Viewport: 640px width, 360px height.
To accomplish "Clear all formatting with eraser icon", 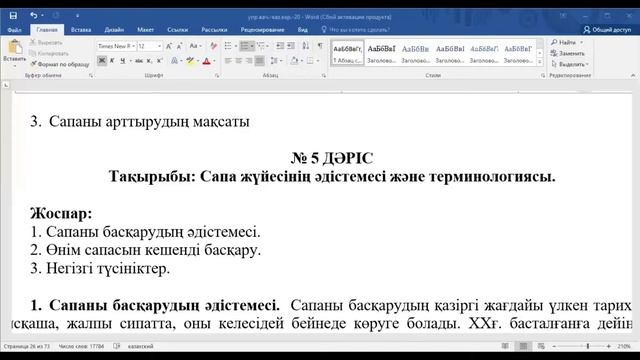I will [213, 46].
